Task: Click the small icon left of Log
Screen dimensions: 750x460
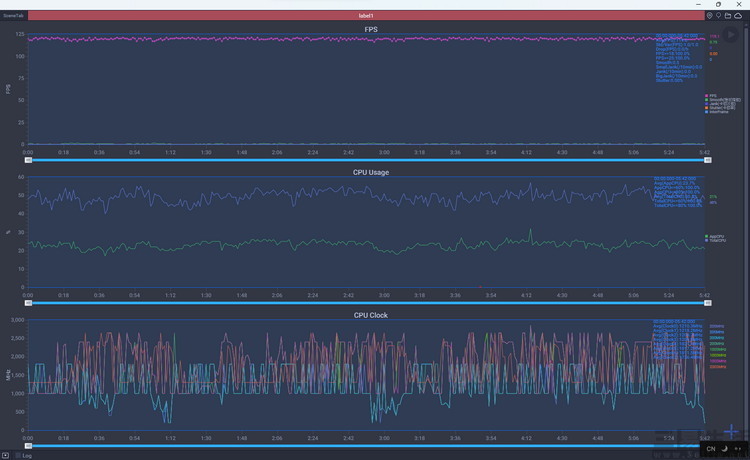Action: pyautogui.click(x=6, y=455)
